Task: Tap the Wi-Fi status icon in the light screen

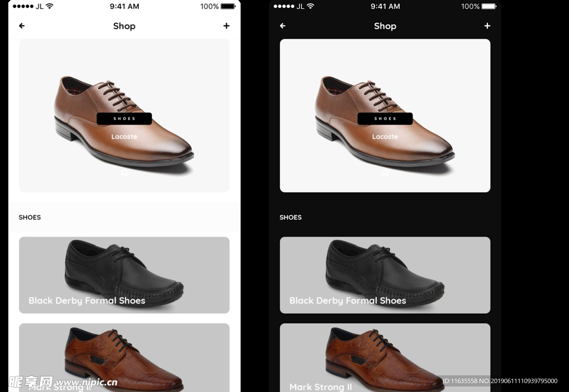Action: [49, 6]
